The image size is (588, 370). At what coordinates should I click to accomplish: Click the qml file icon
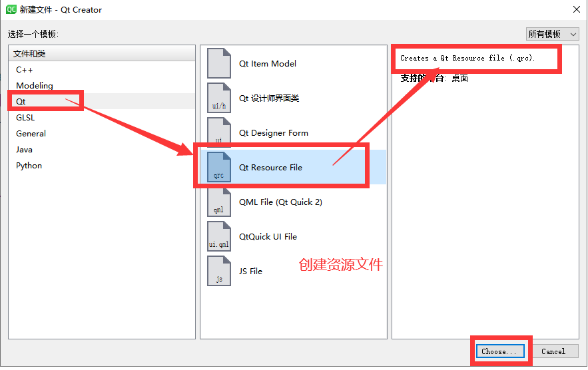219,202
